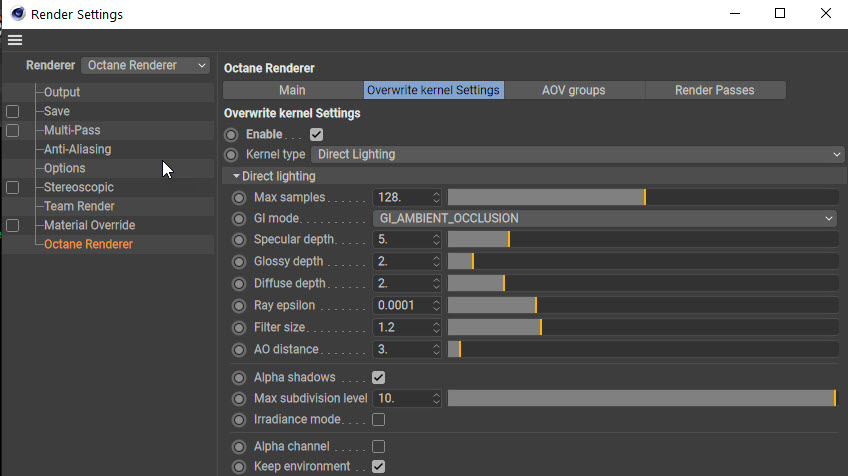Click the Specular depth slider
This screenshot has width=848, height=476.
642,240
